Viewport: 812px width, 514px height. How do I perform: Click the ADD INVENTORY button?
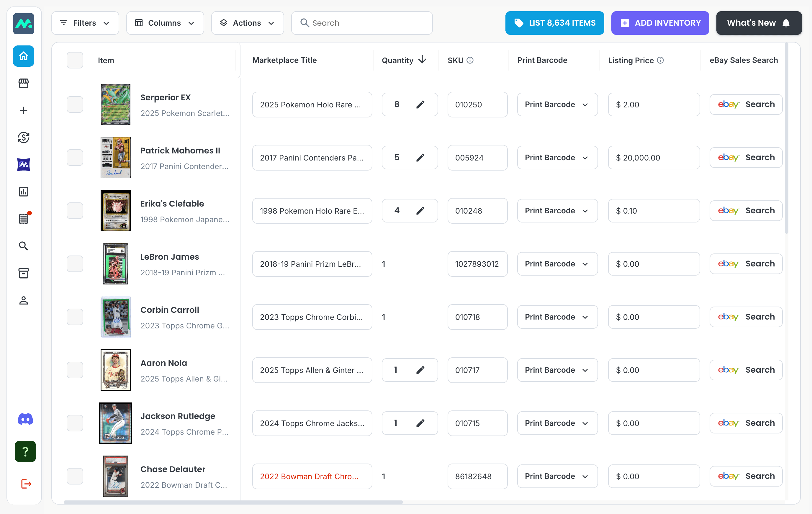pos(660,23)
